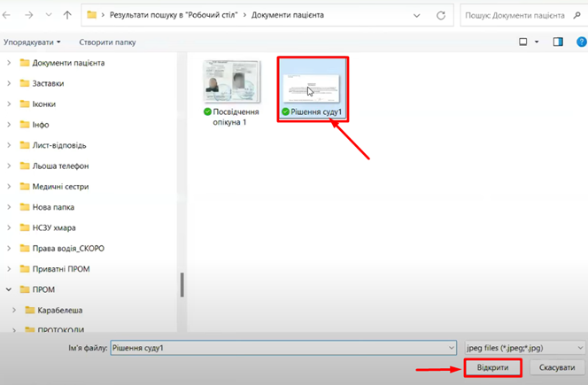Expand the 'Нова папка' node
The image size is (588, 385).
click(9, 207)
